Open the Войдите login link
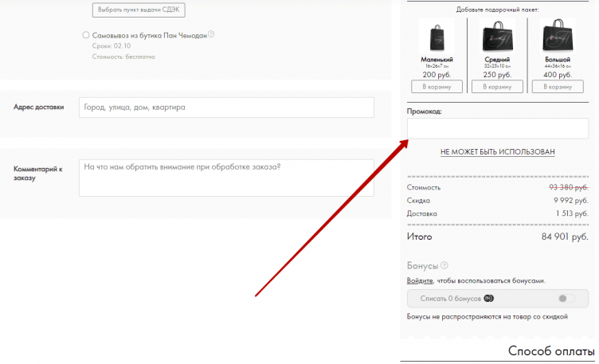The width and height of the screenshot is (599, 364). point(420,280)
